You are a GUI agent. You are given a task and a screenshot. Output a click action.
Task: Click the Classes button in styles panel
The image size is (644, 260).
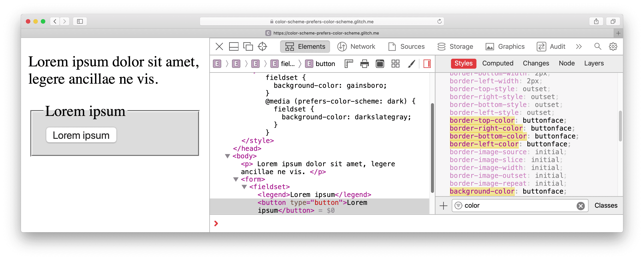[604, 205]
